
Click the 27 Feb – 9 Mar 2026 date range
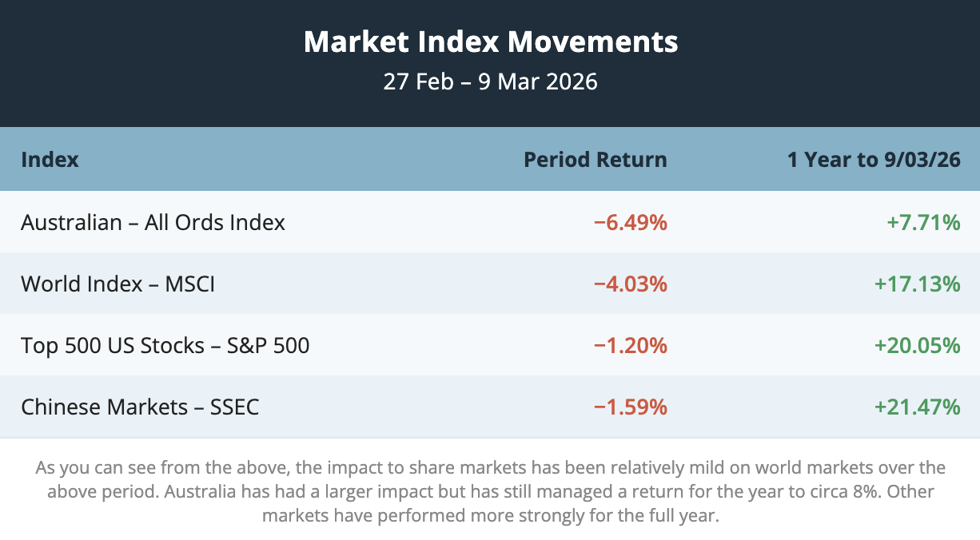pos(490,81)
